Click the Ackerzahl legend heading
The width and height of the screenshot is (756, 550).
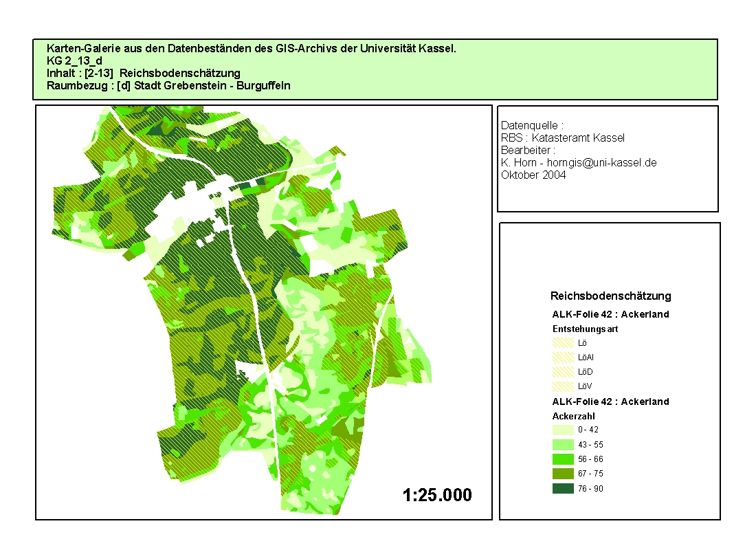click(573, 416)
